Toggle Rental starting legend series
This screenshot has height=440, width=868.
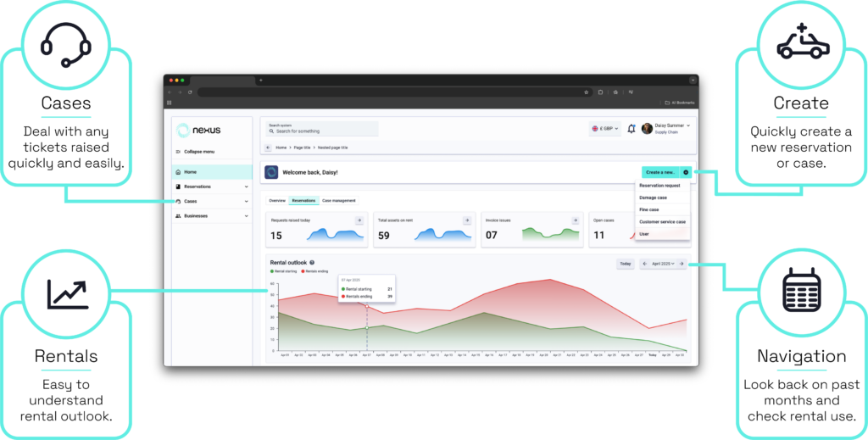[x=285, y=271]
